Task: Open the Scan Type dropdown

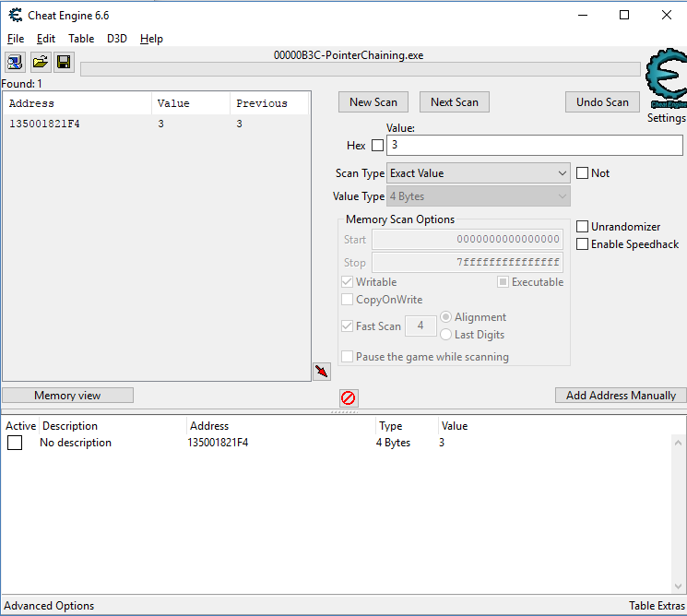Action: coord(478,173)
